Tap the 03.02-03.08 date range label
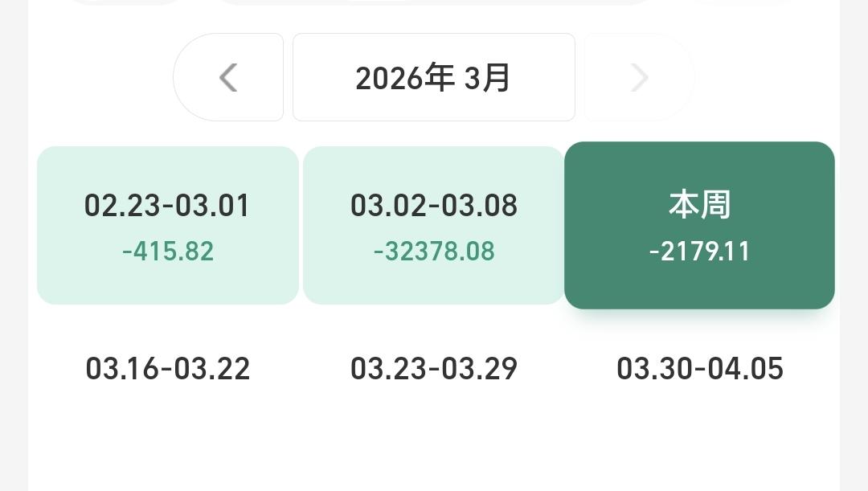This screenshot has width=868, height=491. pos(433,206)
